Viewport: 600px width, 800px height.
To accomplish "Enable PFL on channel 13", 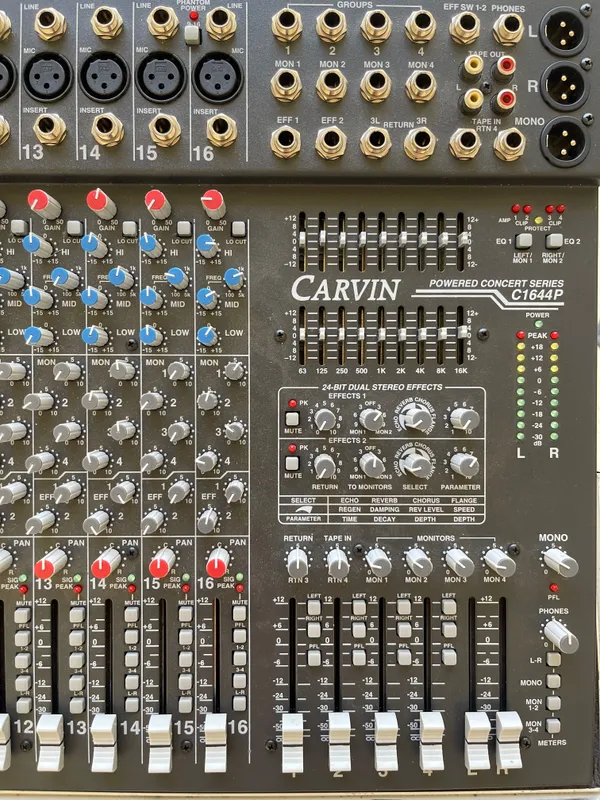I will tap(77, 637).
